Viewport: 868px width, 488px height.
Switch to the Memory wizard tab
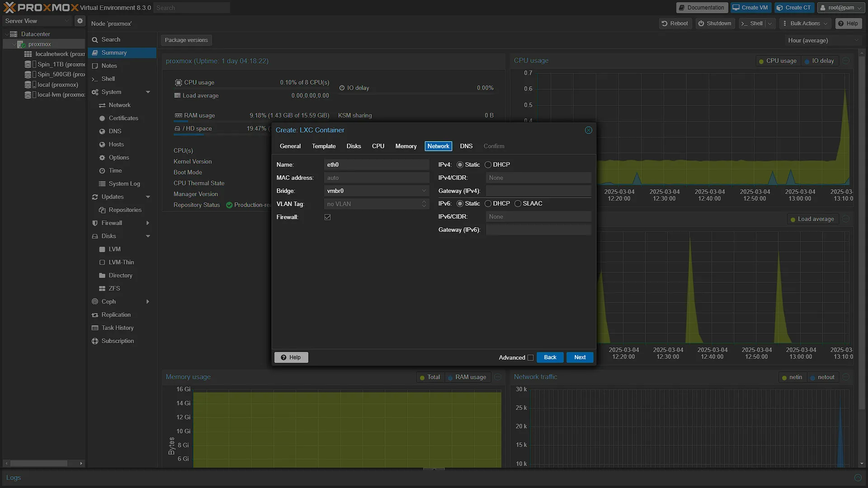point(406,146)
